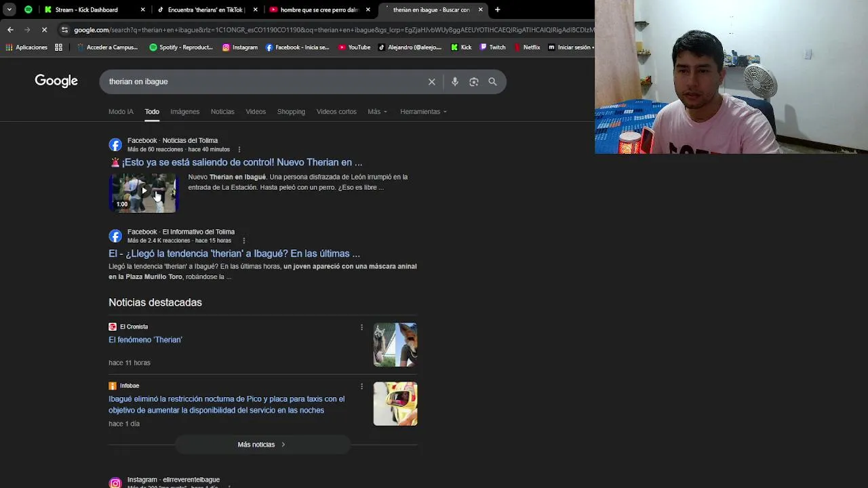Image resolution: width=868 pixels, height=488 pixels.
Task: Expand the Herramientas dropdown
Action: (423, 112)
